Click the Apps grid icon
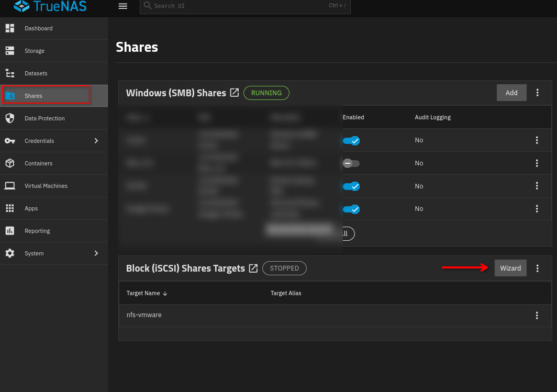The width and height of the screenshot is (557, 392). pyautogui.click(x=10, y=208)
